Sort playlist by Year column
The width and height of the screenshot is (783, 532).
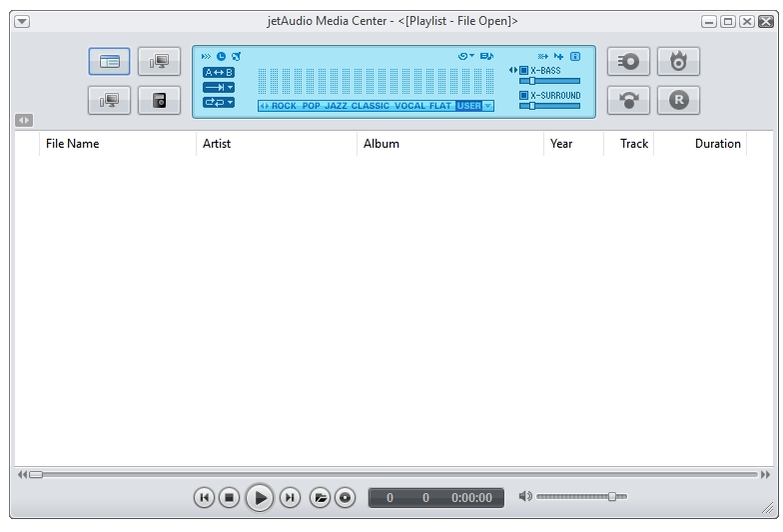pos(573,144)
